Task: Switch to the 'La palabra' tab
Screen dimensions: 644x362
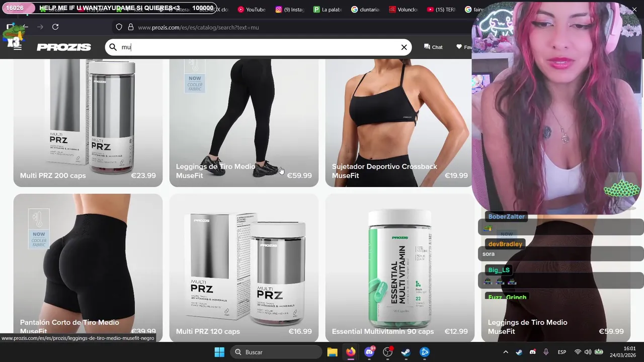Action: [x=328, y=9]
